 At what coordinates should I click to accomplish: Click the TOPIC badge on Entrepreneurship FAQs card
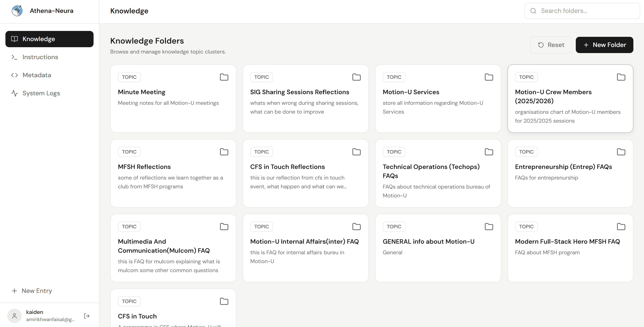(526, 152)
